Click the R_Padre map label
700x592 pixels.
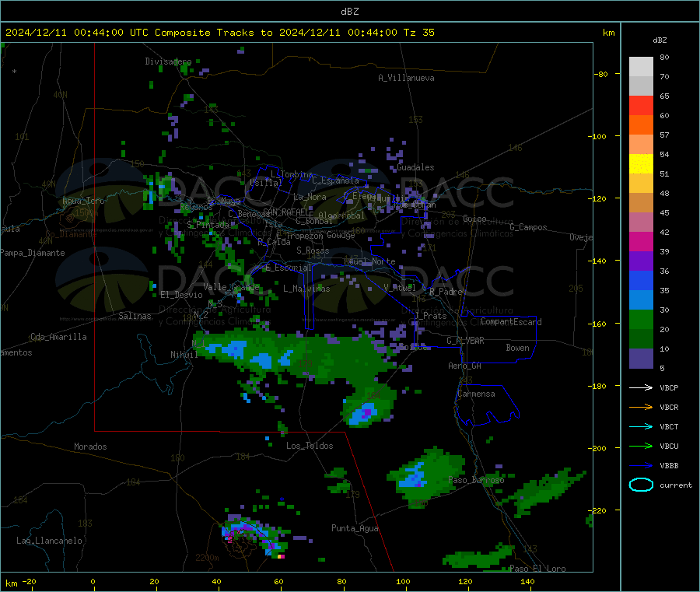pos(446,292)
